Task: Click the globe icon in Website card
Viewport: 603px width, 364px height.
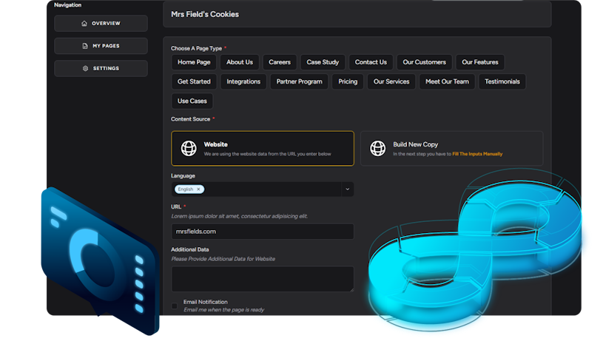Action: click(x=189, y=148)
